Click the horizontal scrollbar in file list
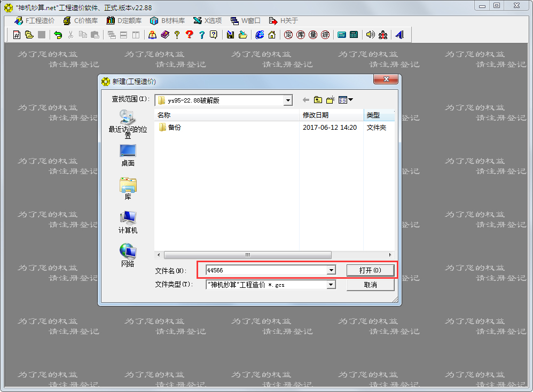This screenshot has height=392, width=533. click(x=247, y=255)
